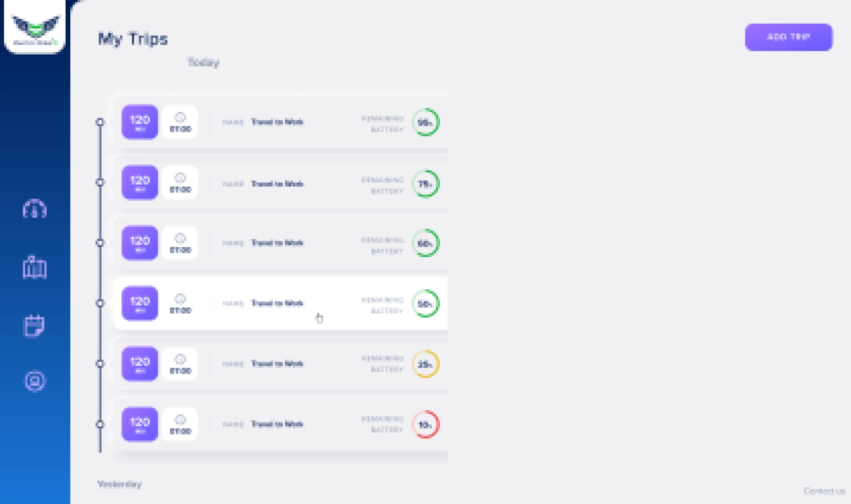Click the winged app logo

[x=35, y=27]
